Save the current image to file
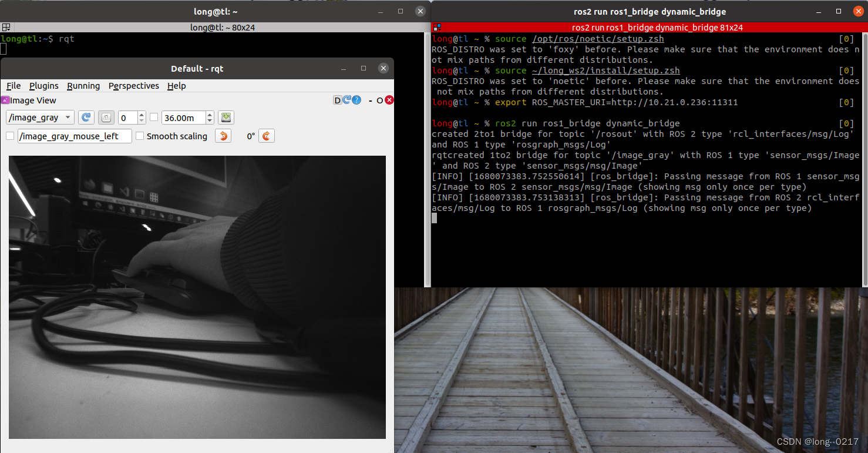The image size is (868, 453). [x=226, y=118]
